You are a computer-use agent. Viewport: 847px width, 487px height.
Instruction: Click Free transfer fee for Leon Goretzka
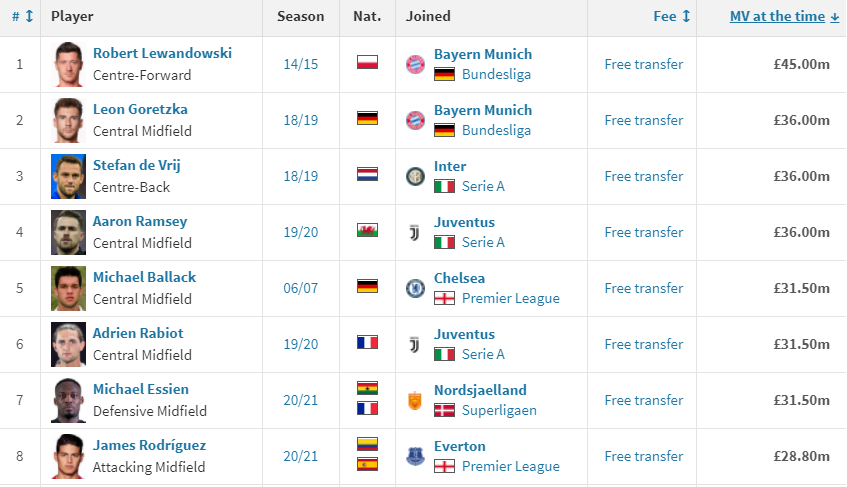pos(644,120)
